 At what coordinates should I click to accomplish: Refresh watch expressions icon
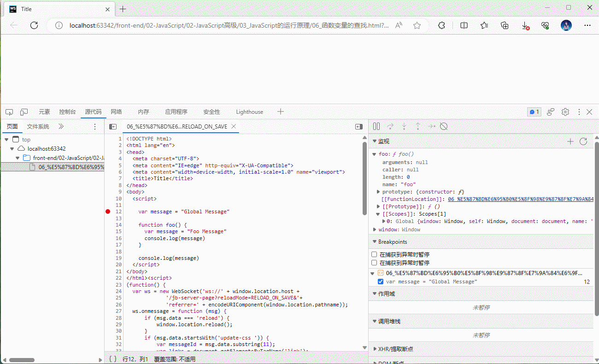click(x=583, y=141)
